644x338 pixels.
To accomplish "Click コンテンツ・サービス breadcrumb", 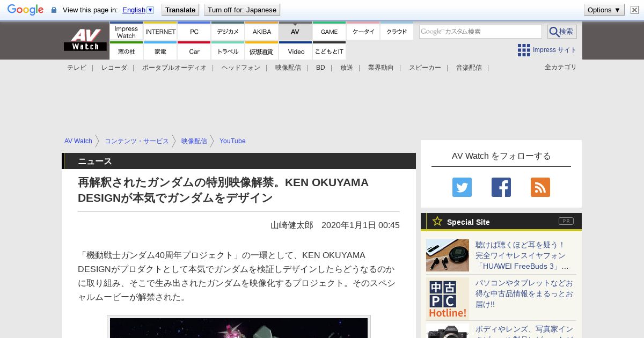I will pyautogui.click(x=136, y=141).
